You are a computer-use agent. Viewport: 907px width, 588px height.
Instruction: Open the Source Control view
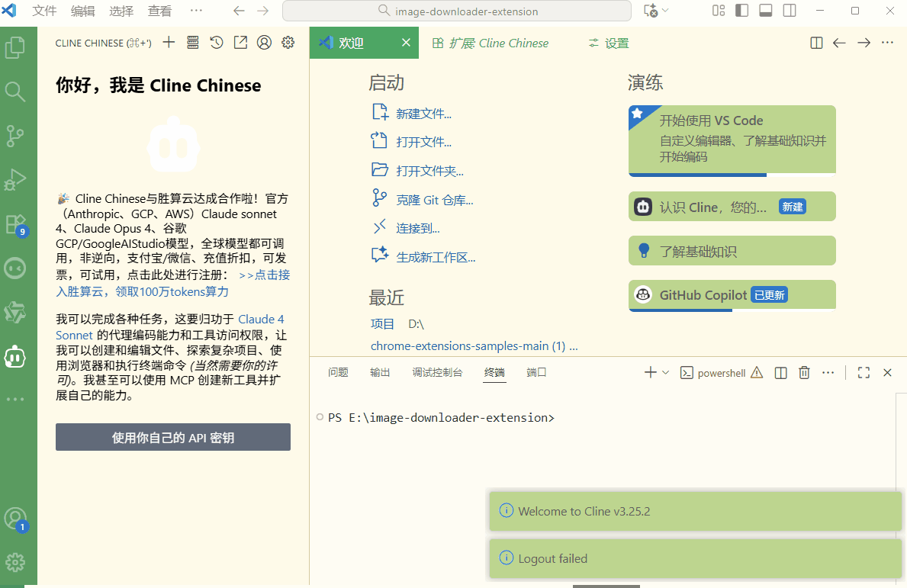15,136
